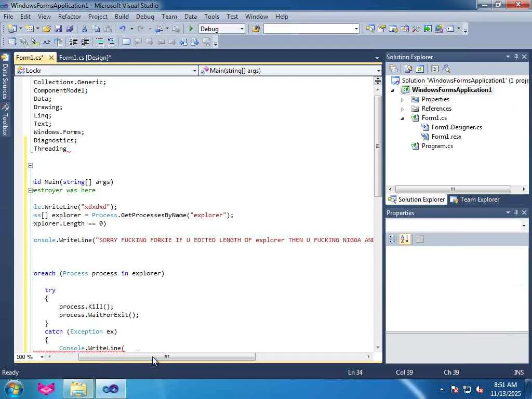Save the current file with the floppy icon
The width and height of the screenshot is (532, 399).
pos(58,29)
